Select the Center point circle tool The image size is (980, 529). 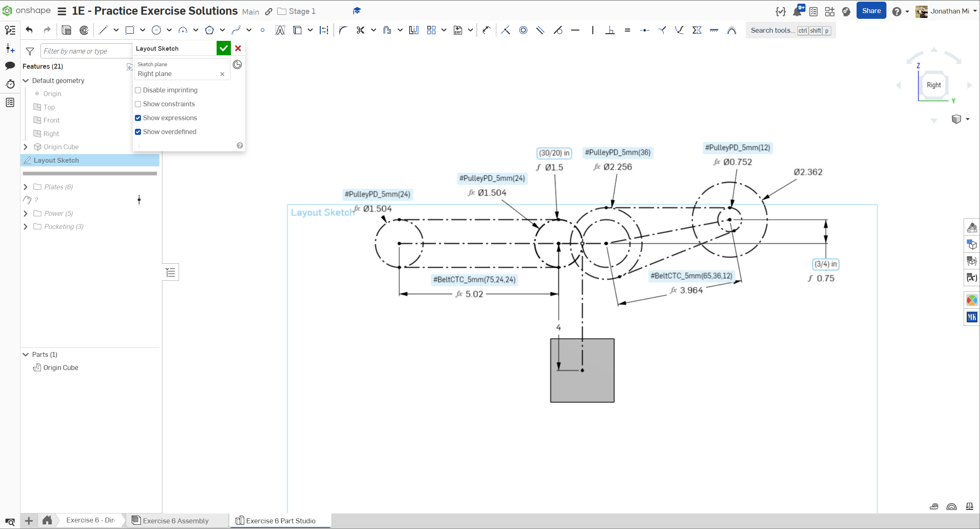pos(156,30)
